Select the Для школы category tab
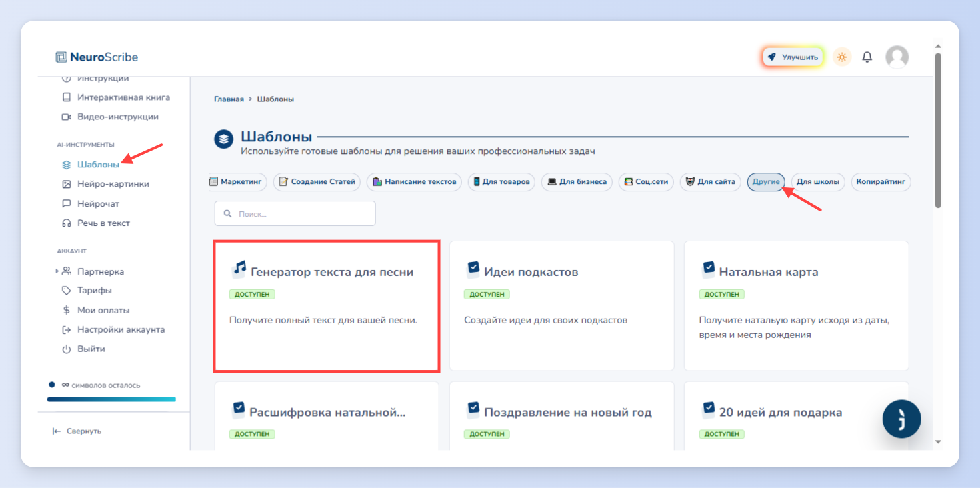The height and width of the screenshot is (488, 980). tap(818, 182)
